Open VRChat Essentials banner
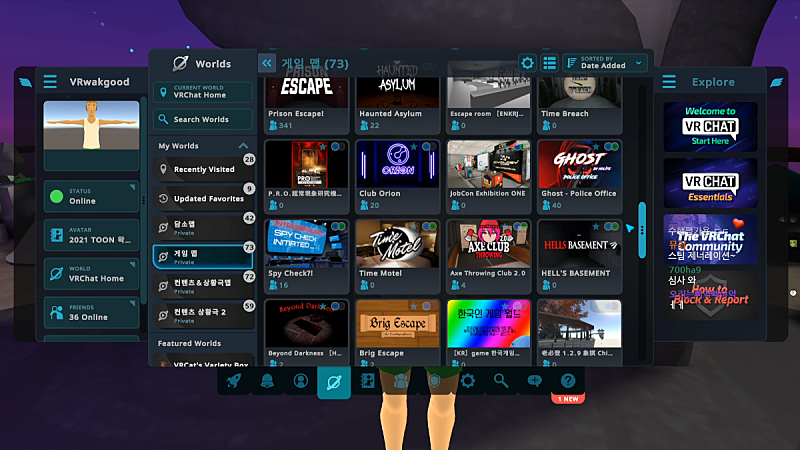 click(710, 183)
